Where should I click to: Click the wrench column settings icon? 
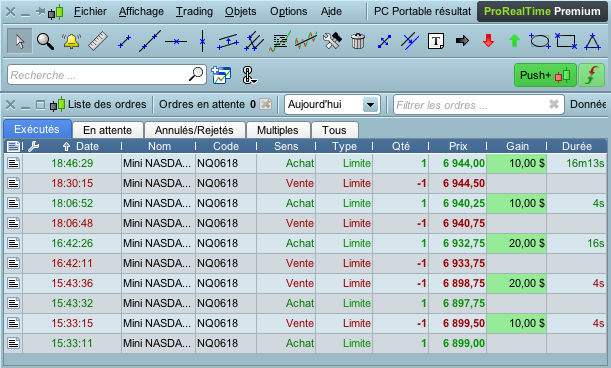click(34, 147)
